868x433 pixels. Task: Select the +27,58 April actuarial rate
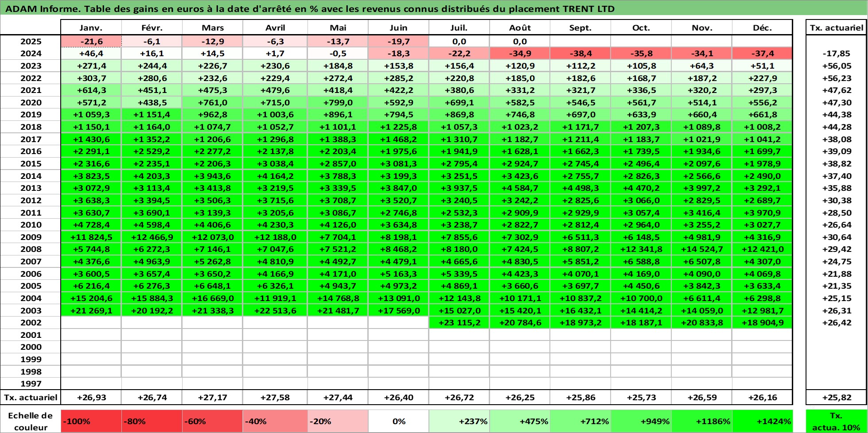[275, 398]
